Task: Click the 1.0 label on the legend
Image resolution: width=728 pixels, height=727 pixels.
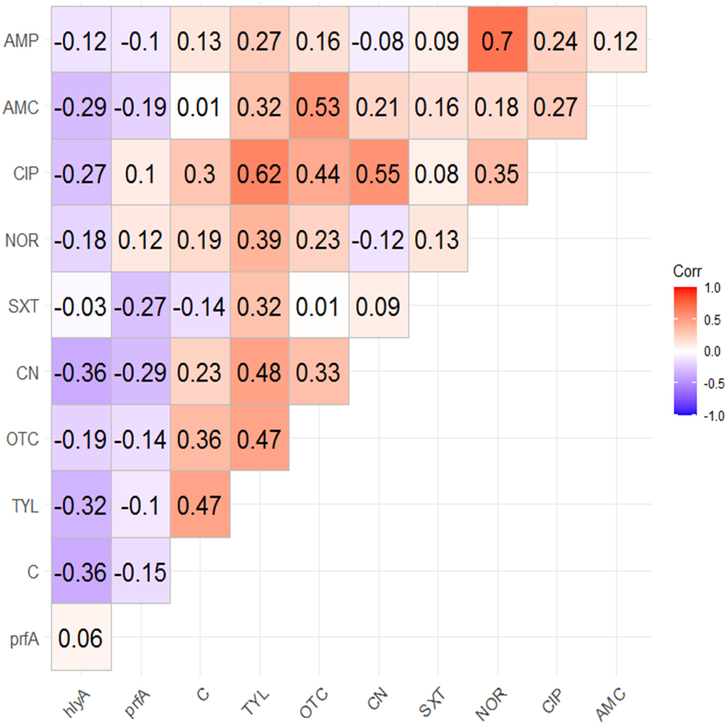Action: 712,288
